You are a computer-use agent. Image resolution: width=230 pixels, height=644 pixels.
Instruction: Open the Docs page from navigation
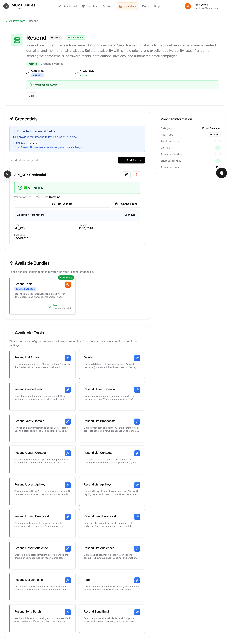tap(145, 6)
